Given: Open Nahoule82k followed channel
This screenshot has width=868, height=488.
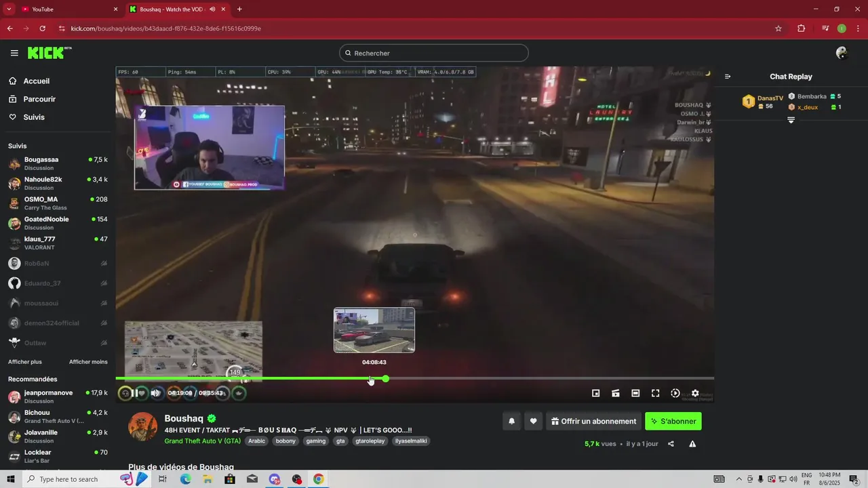Looking at the screenshot, I should pyautogui.click(x=58, y=183).
